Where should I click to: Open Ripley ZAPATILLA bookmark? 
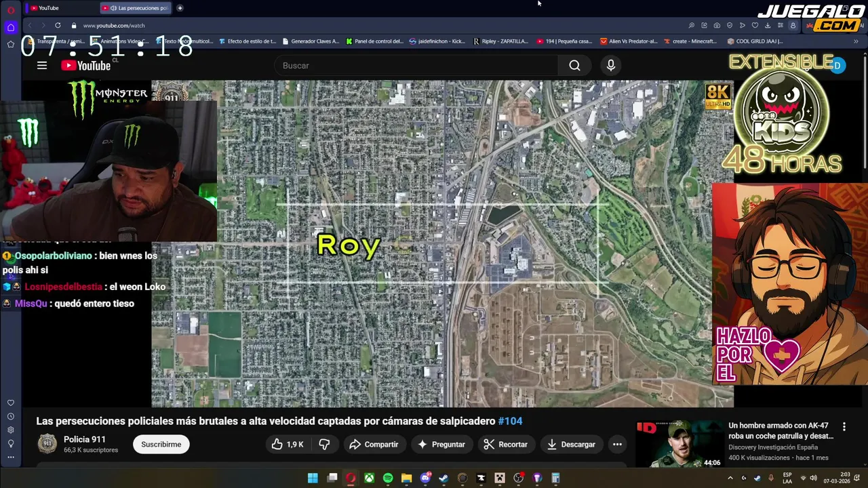tap(500, 41)
